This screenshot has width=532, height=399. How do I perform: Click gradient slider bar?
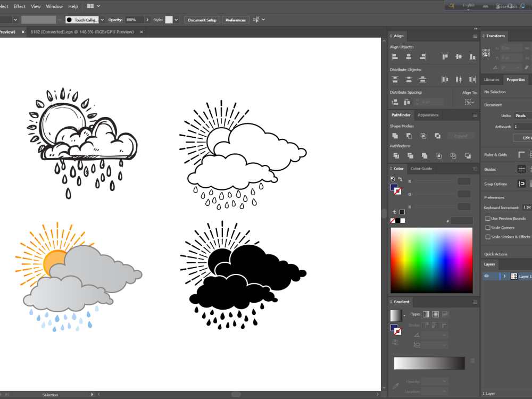click(429, 363)
